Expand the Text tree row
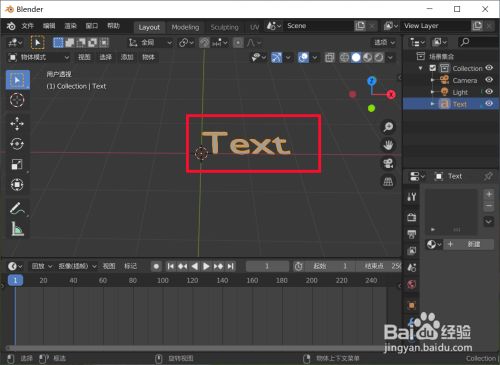Viewport: 500px width, 365px height. pyautogui.click(x=432, y=104)
